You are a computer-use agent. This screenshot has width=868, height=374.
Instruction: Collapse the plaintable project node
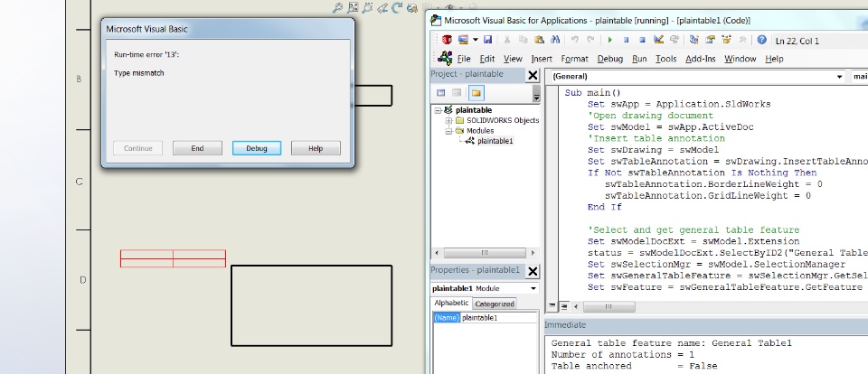(438, 110)
